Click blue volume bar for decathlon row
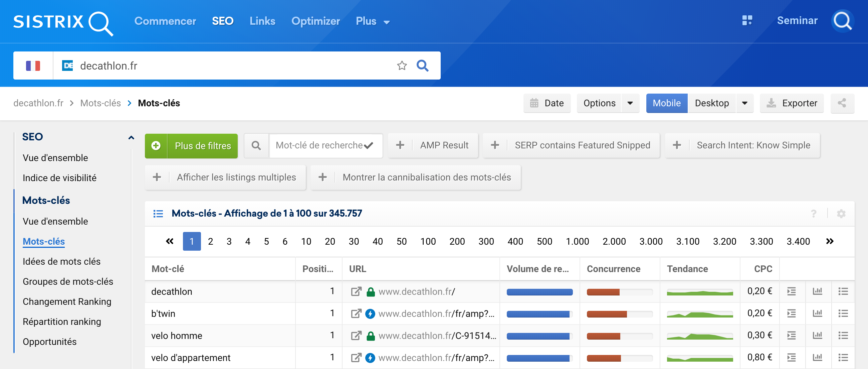The height and width of the screenshot is (369, 868). [x=539, y=292]
